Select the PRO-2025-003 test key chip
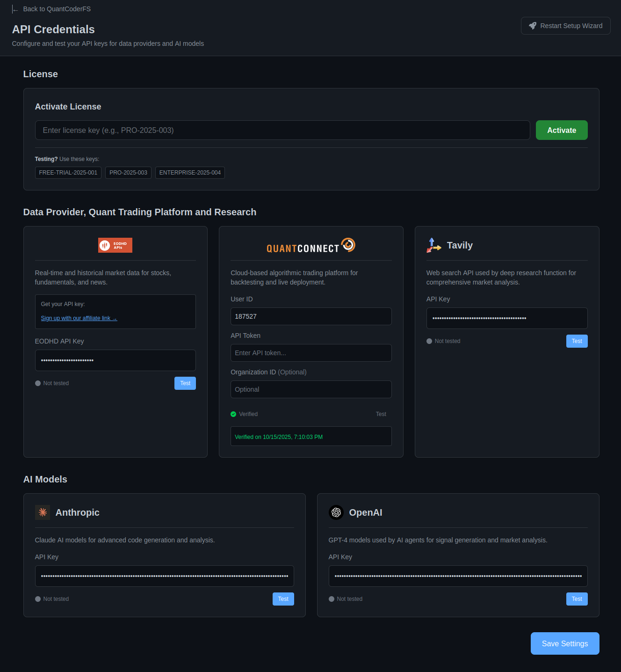621x672 pixels. pyautogui.click(x=128, y=172)
